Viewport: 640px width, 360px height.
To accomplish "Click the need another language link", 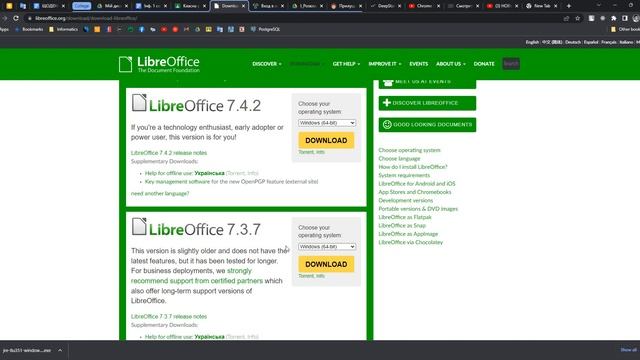I will click(160, 193).
